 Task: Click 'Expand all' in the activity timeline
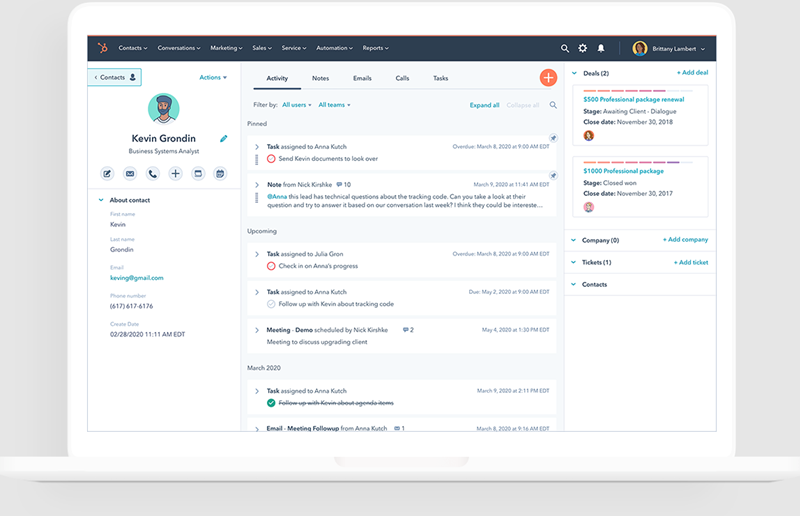[484, 105]
